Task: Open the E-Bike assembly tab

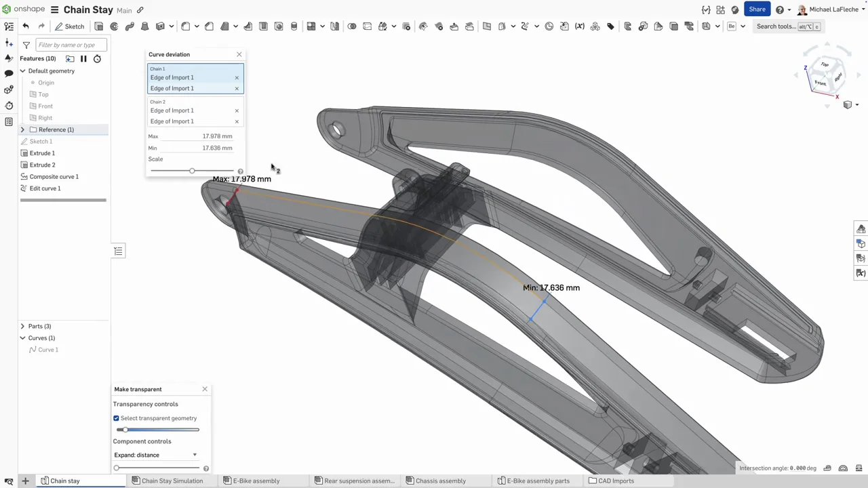Action: [256, 481]
